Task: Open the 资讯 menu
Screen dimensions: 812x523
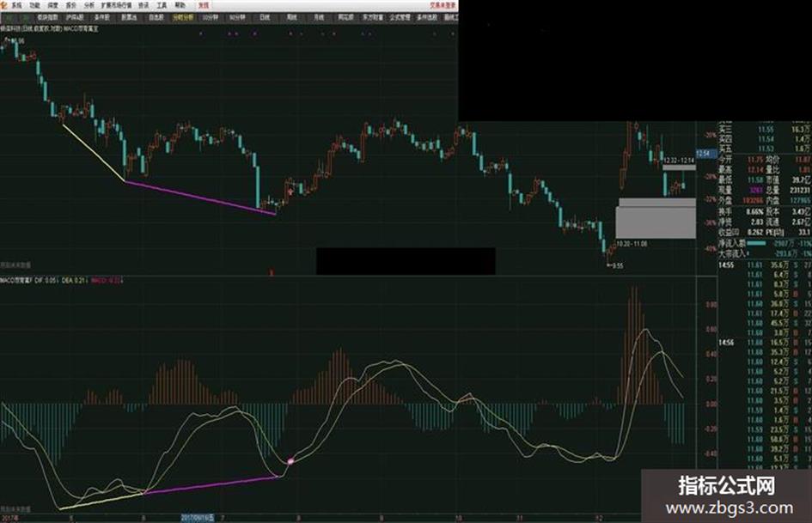Action: click(143, 5)
